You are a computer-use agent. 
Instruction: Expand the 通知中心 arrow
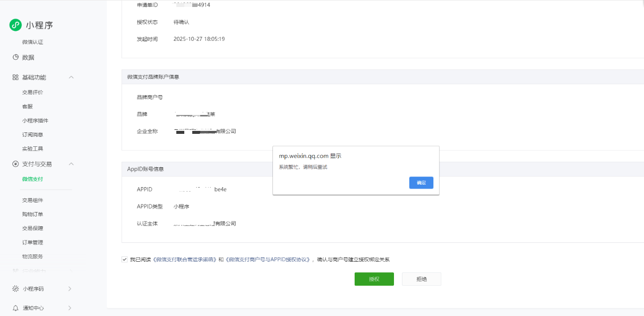(70, 308)
